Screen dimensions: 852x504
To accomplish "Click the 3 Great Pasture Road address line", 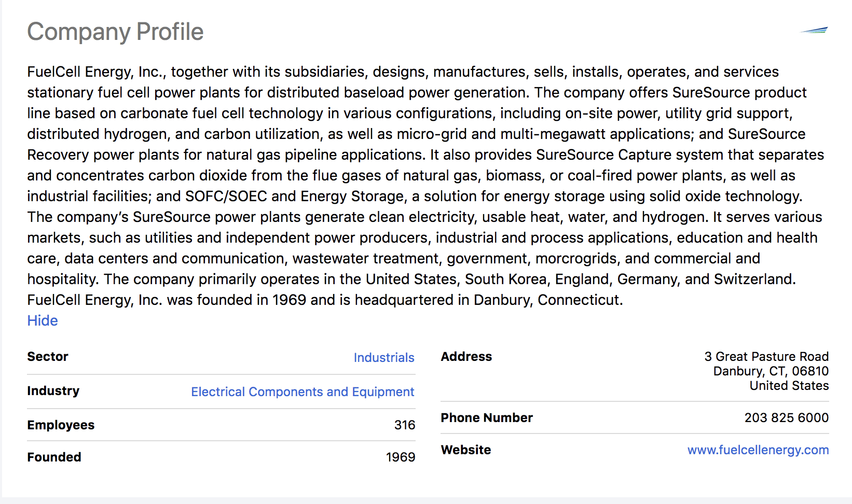I will 766,356.
